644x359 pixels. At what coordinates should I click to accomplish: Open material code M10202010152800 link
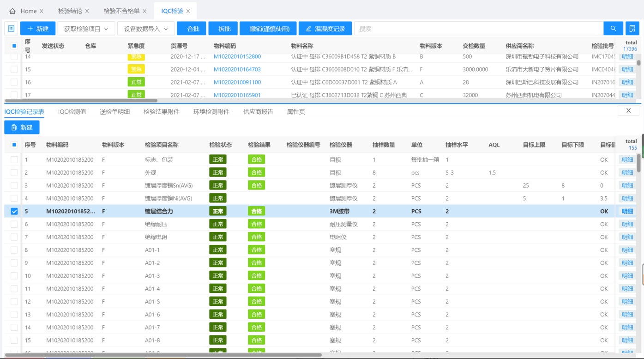(237, 56)
